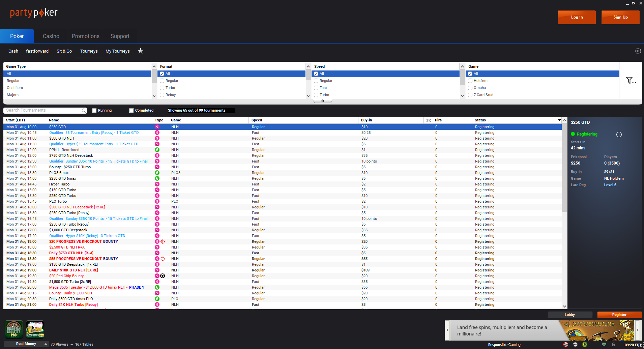The width and height of the screenshot is (644, 349).
Task: Click the Game Type filter scrollbar thumb
Action: tap(154, 77)
